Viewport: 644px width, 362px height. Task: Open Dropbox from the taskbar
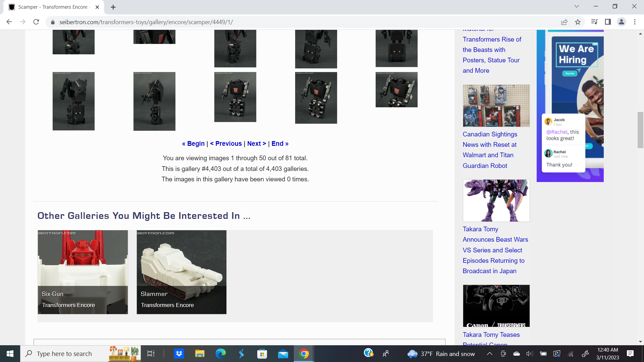pos(179,354)
